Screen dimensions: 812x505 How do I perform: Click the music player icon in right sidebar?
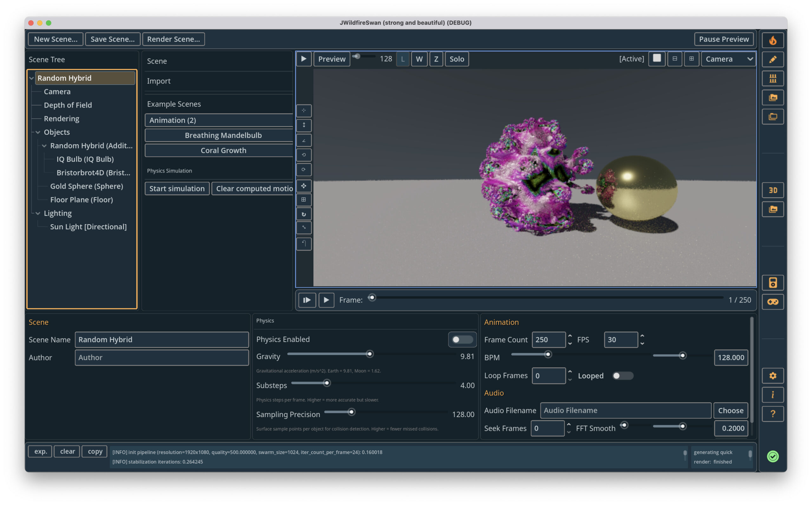tap(772, 283)
